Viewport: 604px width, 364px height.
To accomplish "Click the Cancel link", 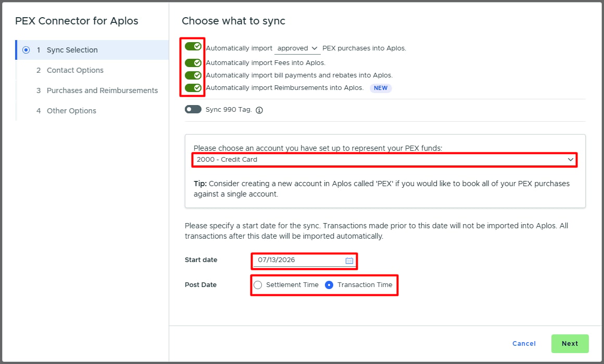I will [x=524, y=344].
